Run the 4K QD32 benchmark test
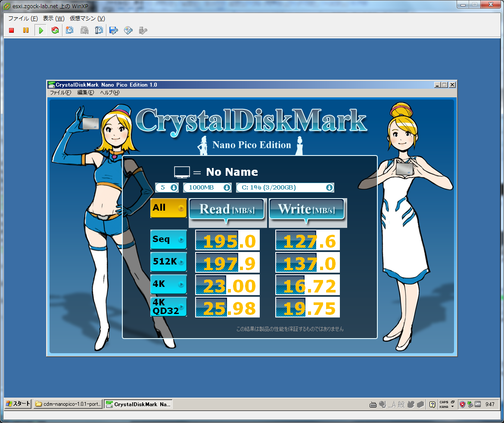Viewport: 504px width, 423px height. [168, 307]
